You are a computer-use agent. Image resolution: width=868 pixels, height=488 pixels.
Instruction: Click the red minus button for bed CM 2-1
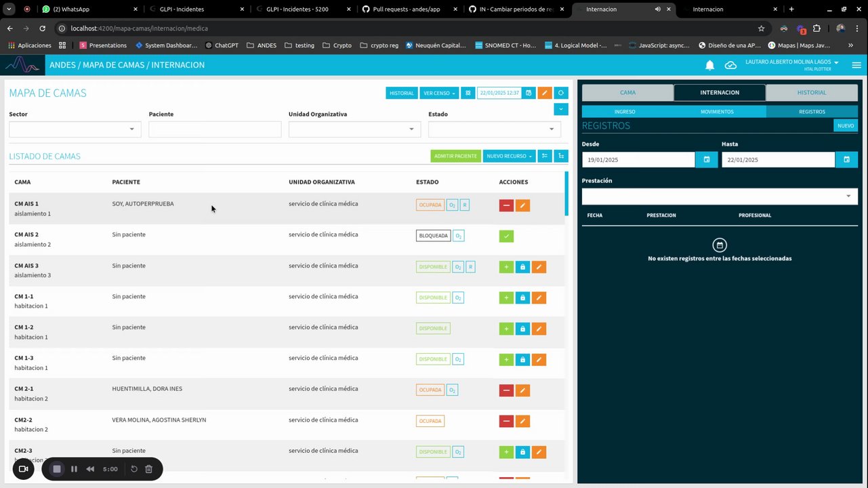[x=506, y=390]
